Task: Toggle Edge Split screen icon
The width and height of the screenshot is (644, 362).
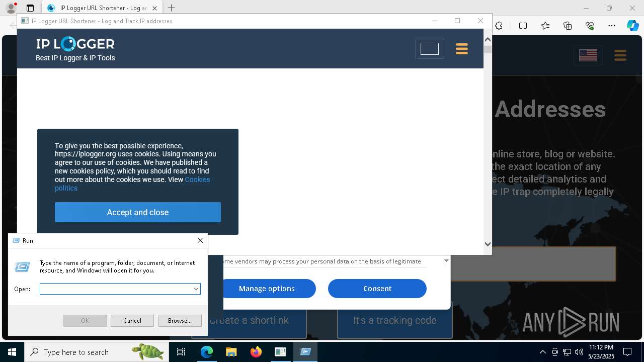Action: click(x=523, y=26)
